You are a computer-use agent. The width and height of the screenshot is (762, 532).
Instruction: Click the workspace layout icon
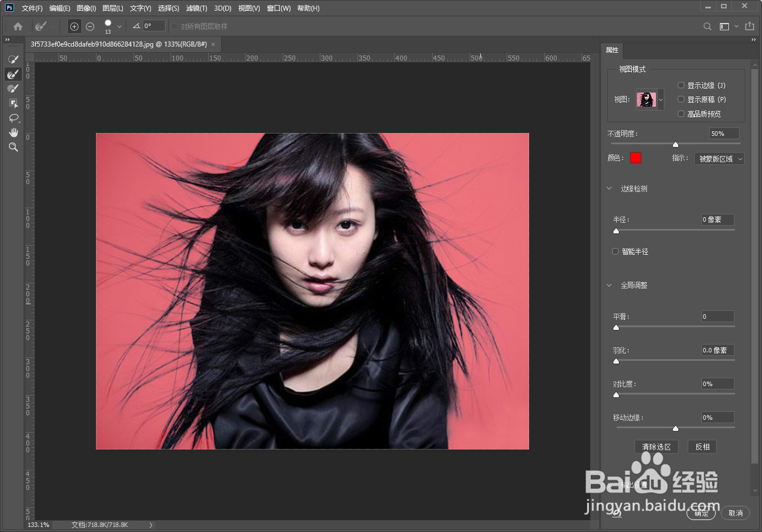click(724, 26)
